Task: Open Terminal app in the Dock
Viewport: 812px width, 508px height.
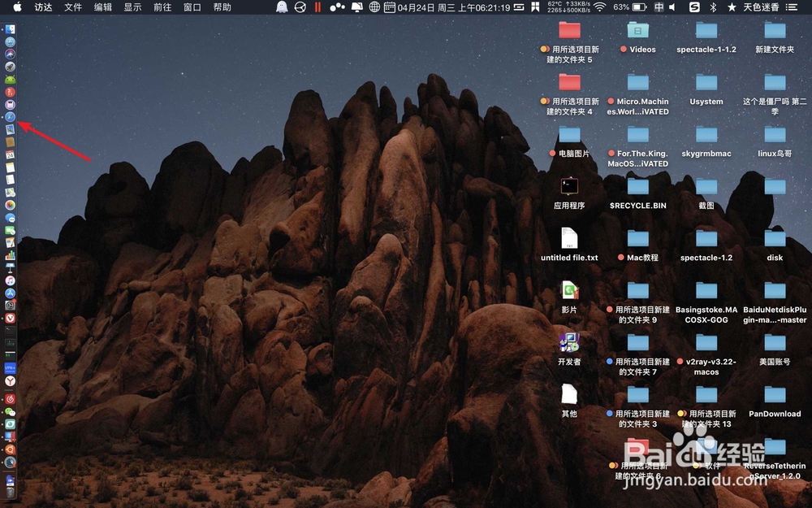Action: tap(10, 331)
